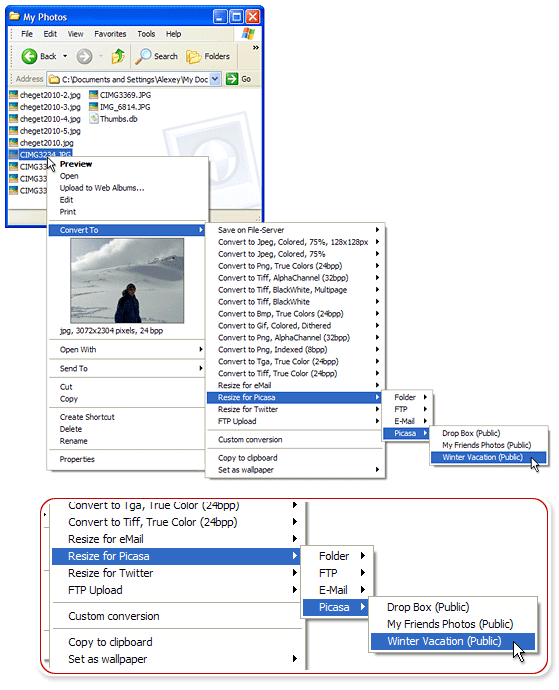Click the Forward arrow icon in toolbar

click(x=85, y=56)
